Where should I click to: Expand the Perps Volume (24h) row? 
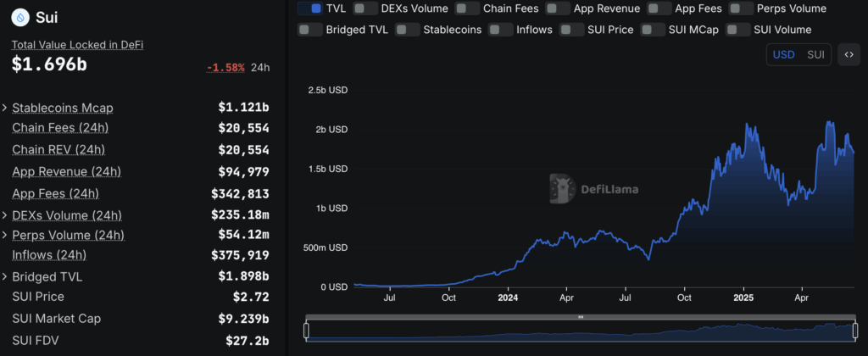[x=5, y=236]
